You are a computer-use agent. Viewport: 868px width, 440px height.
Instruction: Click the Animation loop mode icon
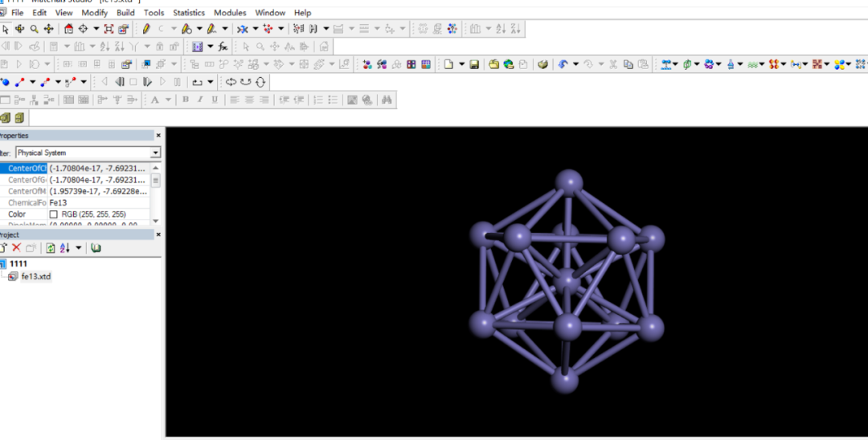pos(197,82)
